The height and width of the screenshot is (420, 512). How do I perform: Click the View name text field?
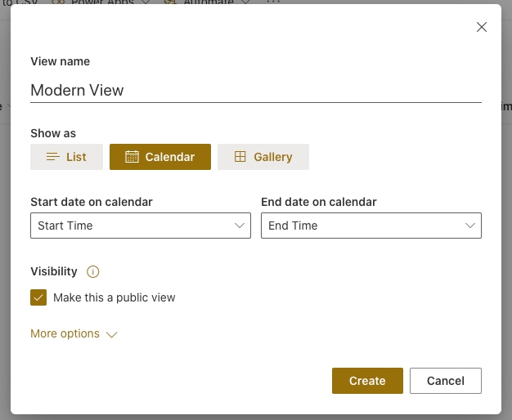(x=255, y=91)
